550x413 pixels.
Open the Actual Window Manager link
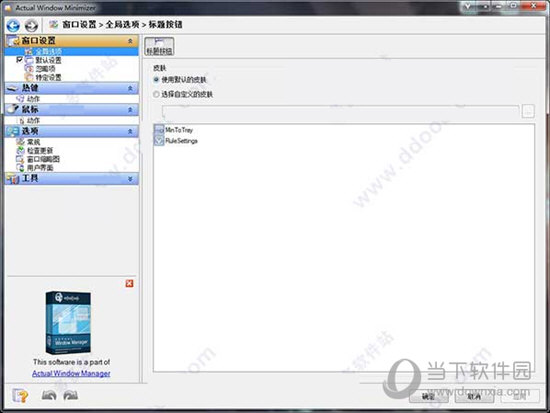[x=71, y=373]
